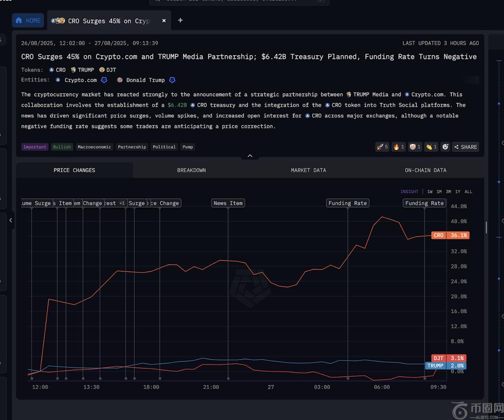The width and height of the screenshot is (504, 420).
Task: Select the ALL chart time range
Action: (x=468, y=192)
